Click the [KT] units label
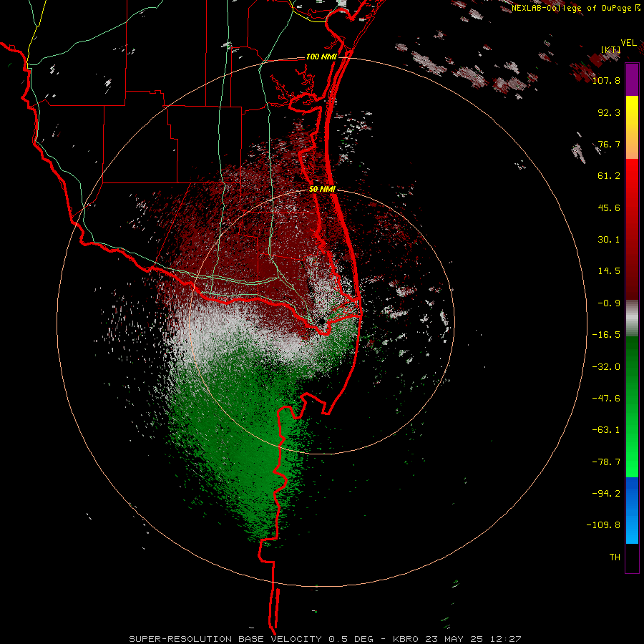 tap(610, 49)
